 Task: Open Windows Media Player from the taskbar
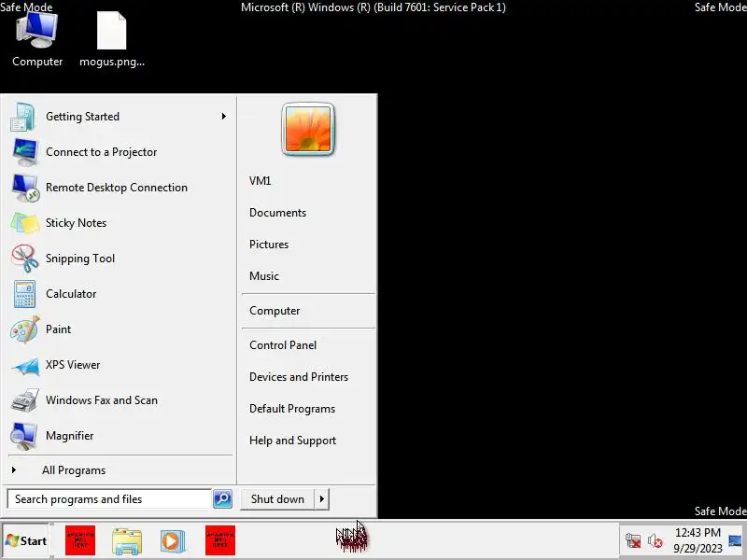click(x=173, y=541)
